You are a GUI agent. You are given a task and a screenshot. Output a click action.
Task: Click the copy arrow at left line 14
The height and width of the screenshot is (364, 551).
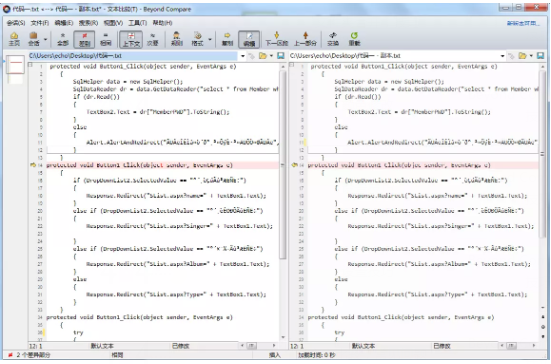(33, 165)
